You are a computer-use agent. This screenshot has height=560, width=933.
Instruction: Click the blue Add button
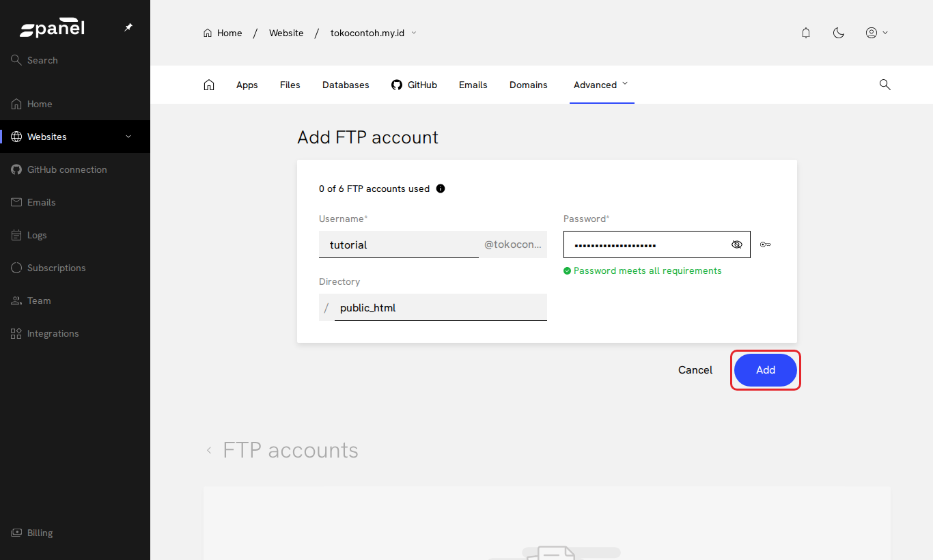point(766,370)
